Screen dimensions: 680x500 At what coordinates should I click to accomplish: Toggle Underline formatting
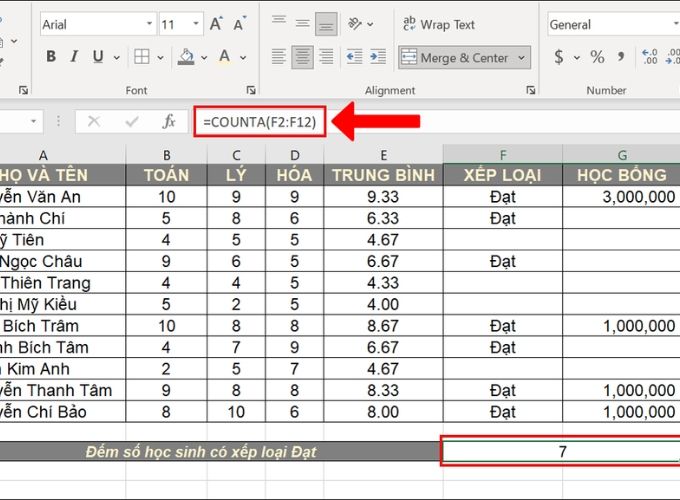coord(98,56)
